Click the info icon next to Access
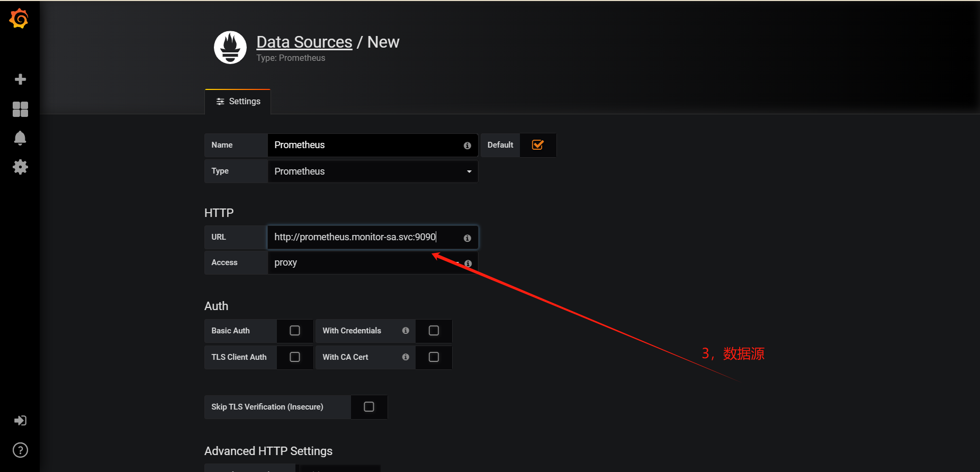Screen dimensions: 980x472 [x=468, y=264]
